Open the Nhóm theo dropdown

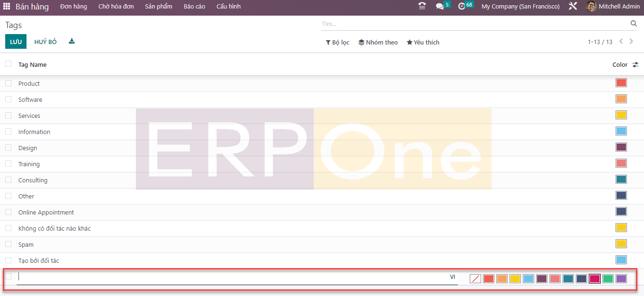378,42
